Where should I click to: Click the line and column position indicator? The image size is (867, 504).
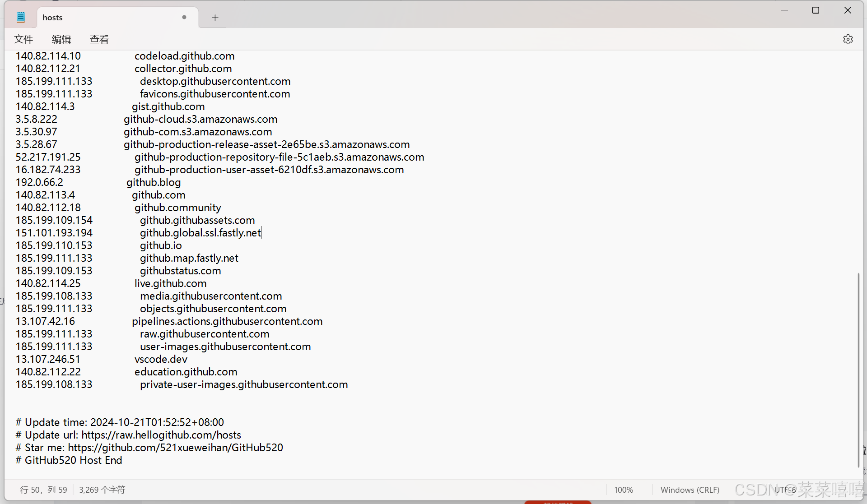[44, 490]
